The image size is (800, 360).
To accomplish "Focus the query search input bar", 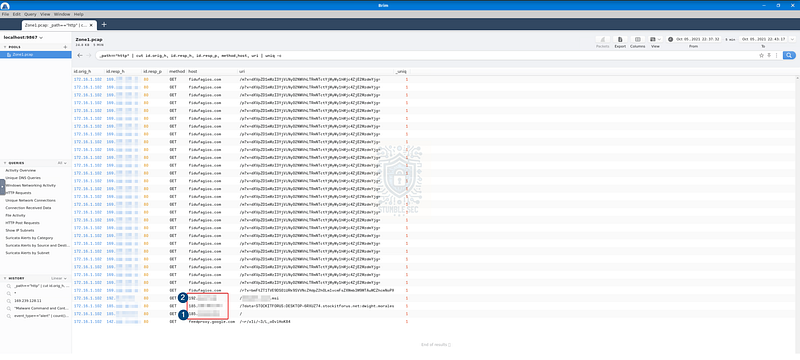I will pos(426,55).
